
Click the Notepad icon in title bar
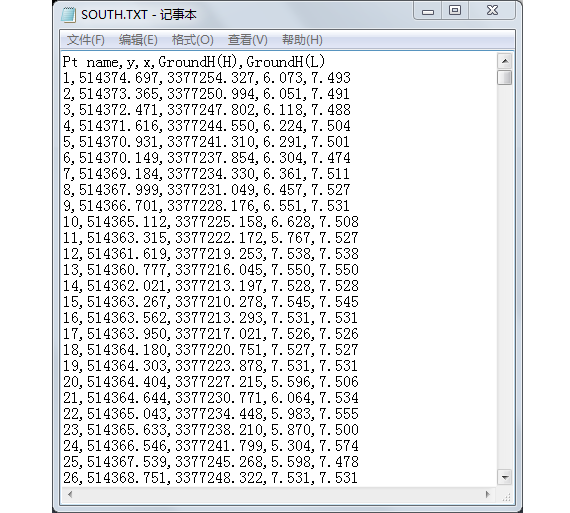(68, 15)
